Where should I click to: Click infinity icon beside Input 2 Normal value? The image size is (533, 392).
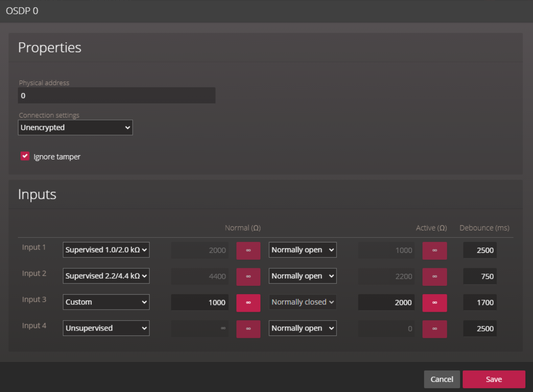point(248,277)
